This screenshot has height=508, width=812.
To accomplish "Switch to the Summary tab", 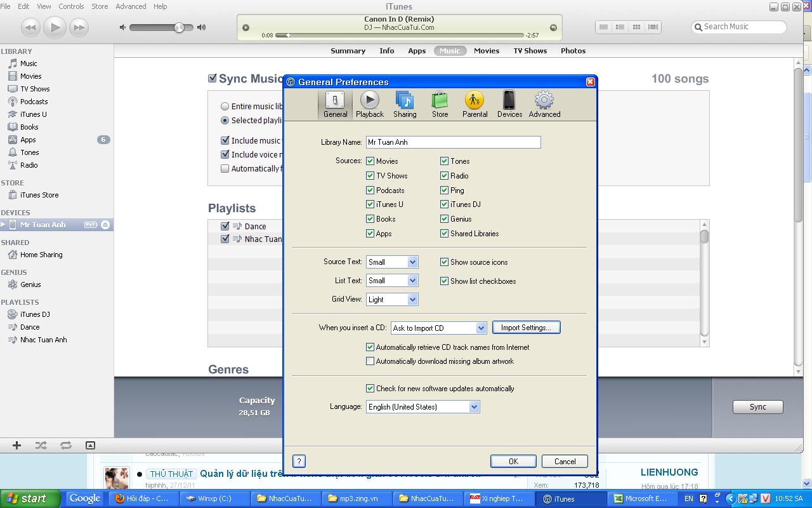I will click(x=348, y=51).
